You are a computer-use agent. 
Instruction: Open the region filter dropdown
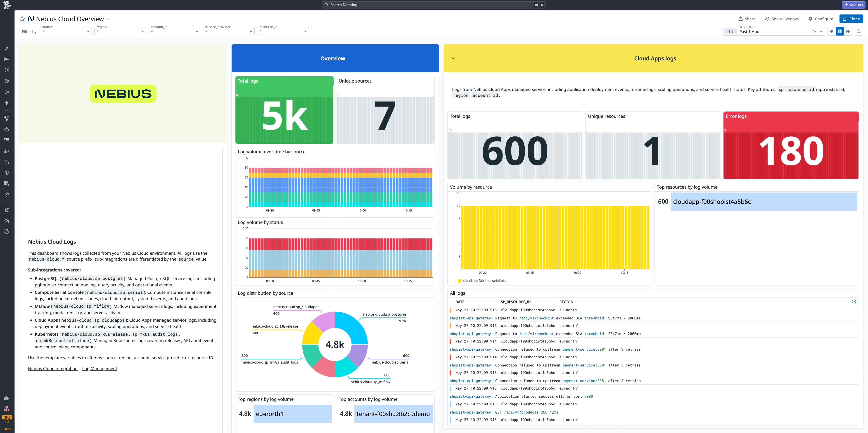point(120,31)
